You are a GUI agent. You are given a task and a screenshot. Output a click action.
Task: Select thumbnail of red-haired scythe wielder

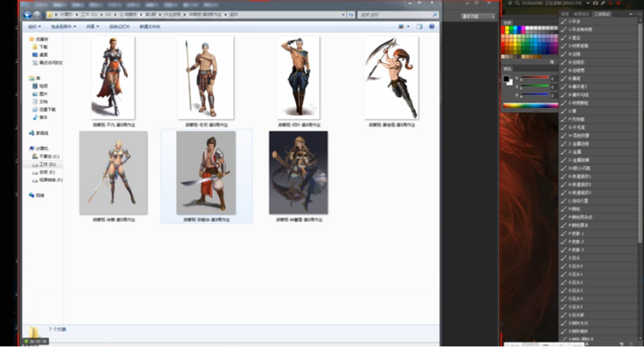coord(392,78)
